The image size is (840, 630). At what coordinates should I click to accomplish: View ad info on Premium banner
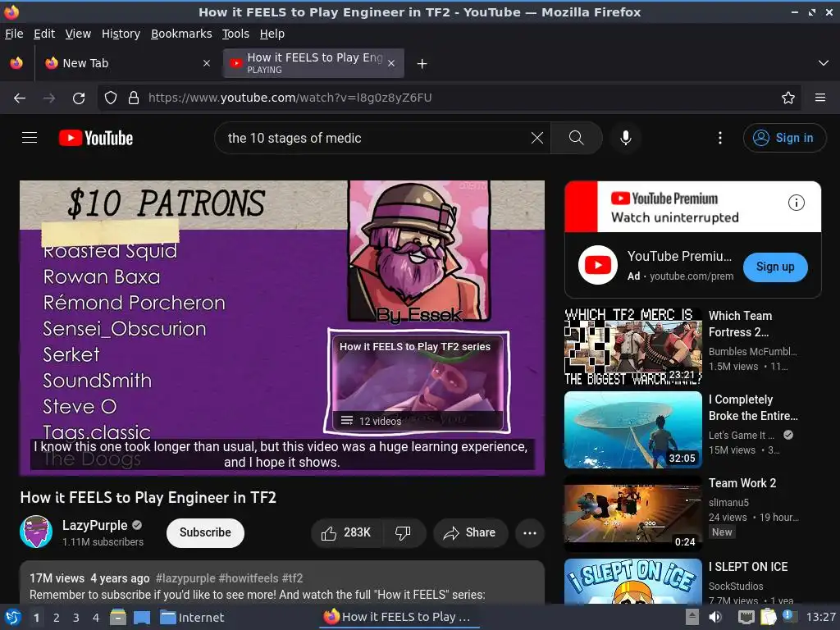click(x=796, y=203)
